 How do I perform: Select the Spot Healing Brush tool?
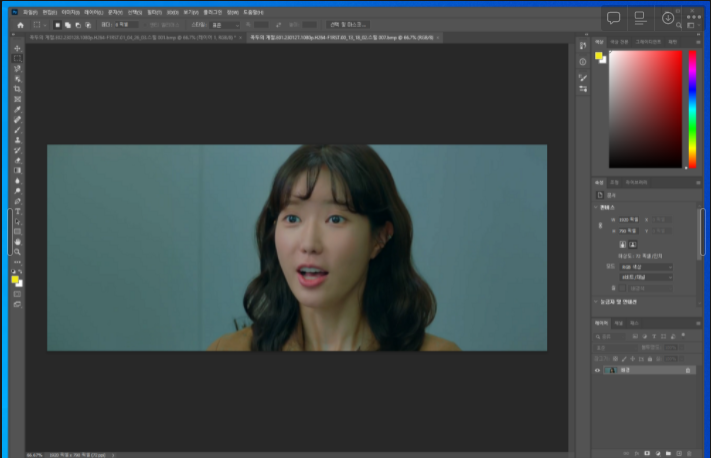(x=17, y=120)
